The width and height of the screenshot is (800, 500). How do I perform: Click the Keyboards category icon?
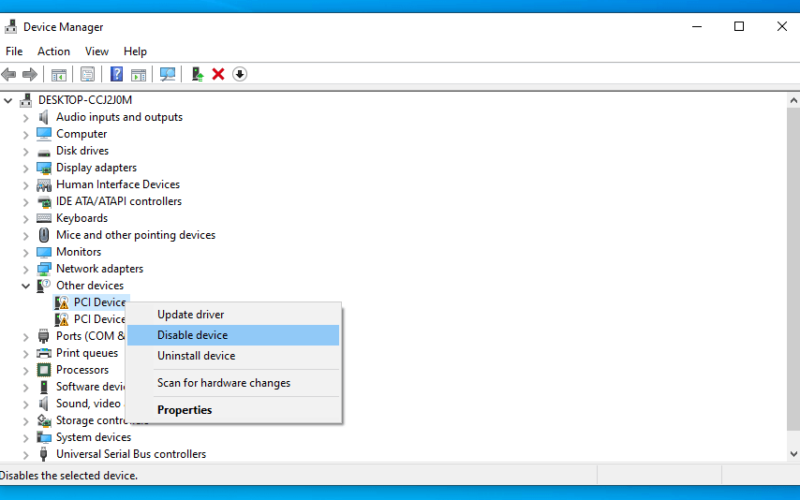click(44, 218)
